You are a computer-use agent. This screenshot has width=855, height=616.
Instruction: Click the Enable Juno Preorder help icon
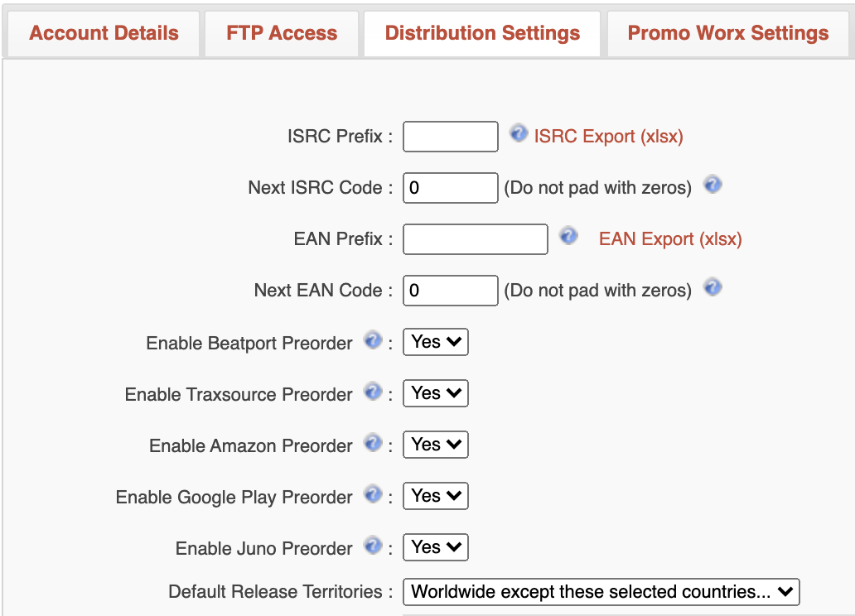[x=373, y=546]
